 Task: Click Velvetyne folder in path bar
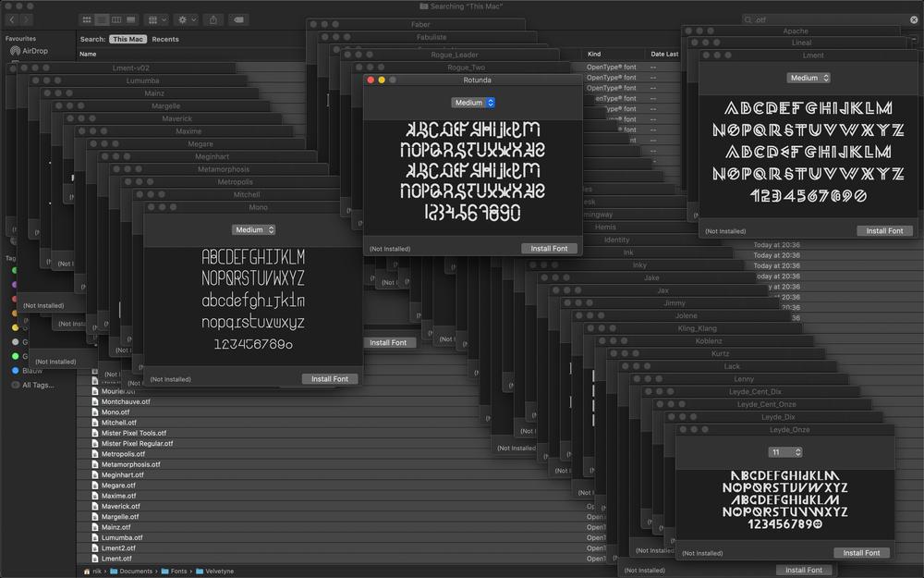coord(214,572)
